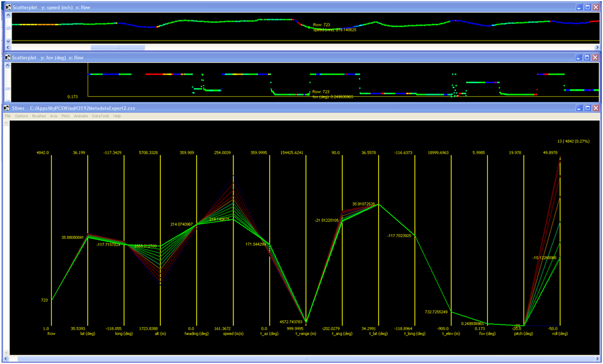Click the speed scatterplot window icon
Image resolution: width=603 pixels, height=364 pixels.
[7, 7]
